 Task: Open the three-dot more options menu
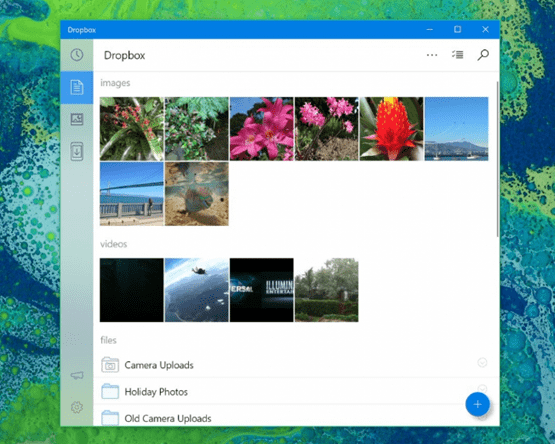pyautogui.click(x=432, y=55)
